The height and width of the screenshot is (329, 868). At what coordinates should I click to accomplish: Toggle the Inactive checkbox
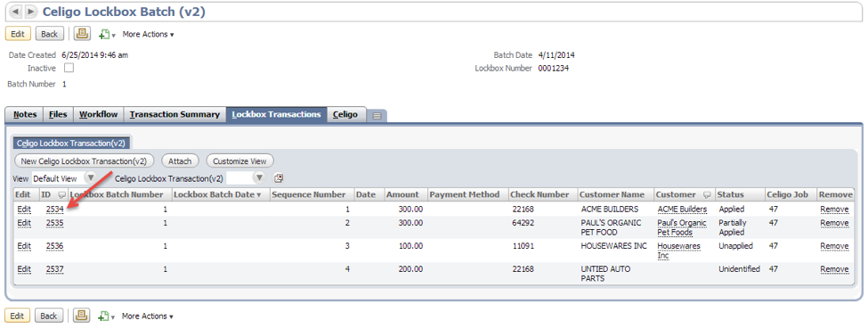pos(69,69)
